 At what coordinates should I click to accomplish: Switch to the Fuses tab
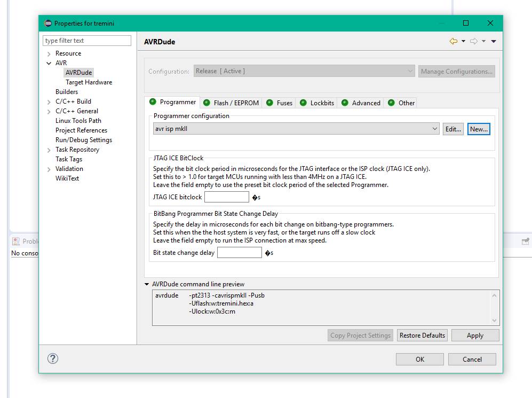click(x=279, y=103)
